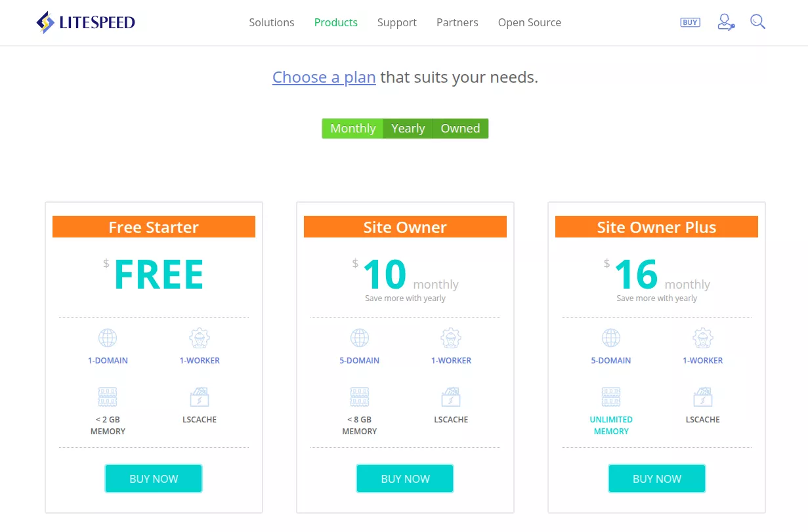Open the Solutions dropdown menu

tap(271, 22)
